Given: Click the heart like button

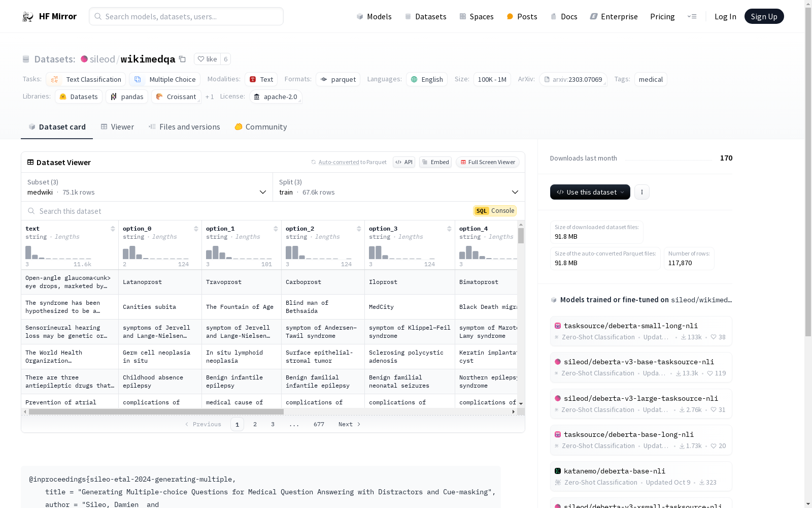Looking at the screenshot, I should pyautogui.click(x=207, y=59).
